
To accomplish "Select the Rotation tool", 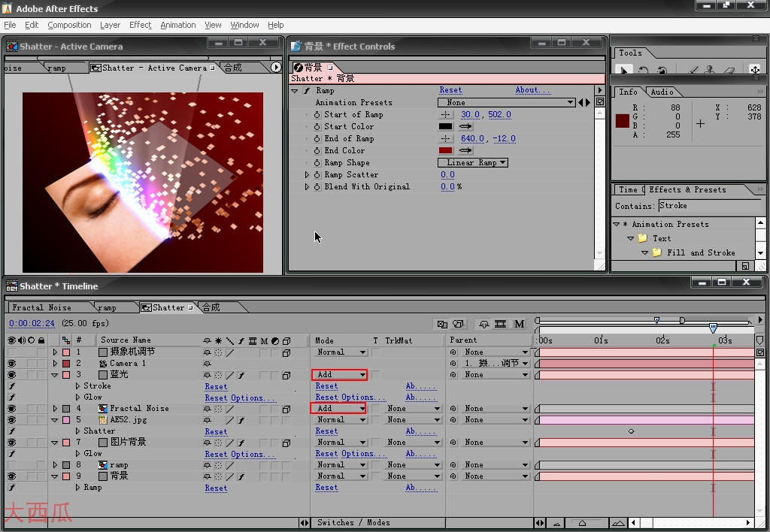I will [x=643, y=69].
